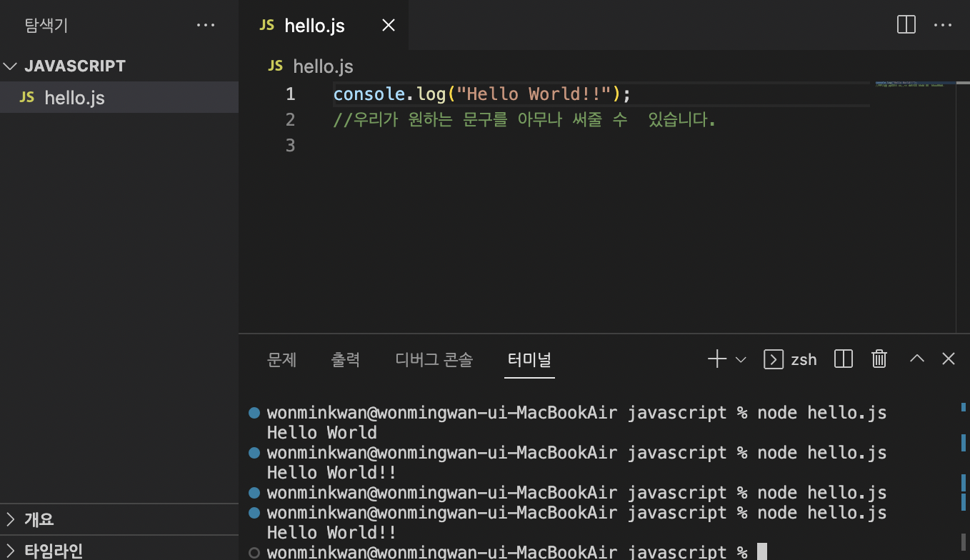The height and width of the screenshot is (560, 970).
Task: Select the zsh terminal instance
Action: coord(790,359)
